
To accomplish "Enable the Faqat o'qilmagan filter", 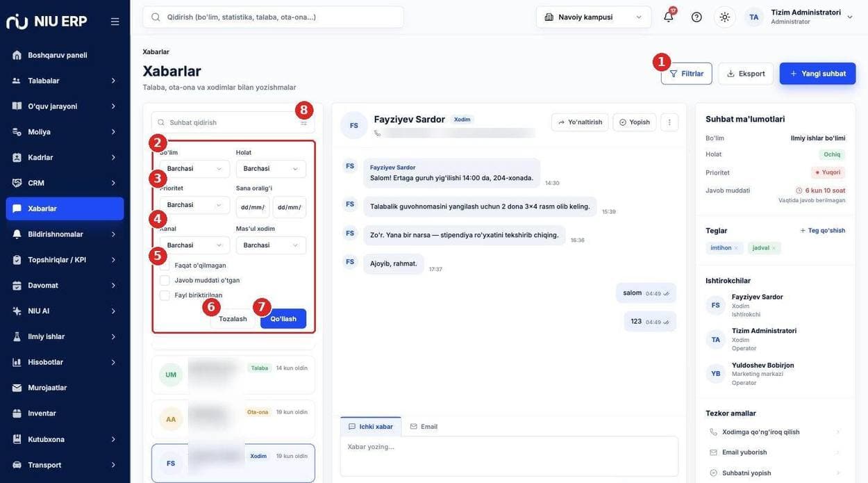I will click(165, 265).
